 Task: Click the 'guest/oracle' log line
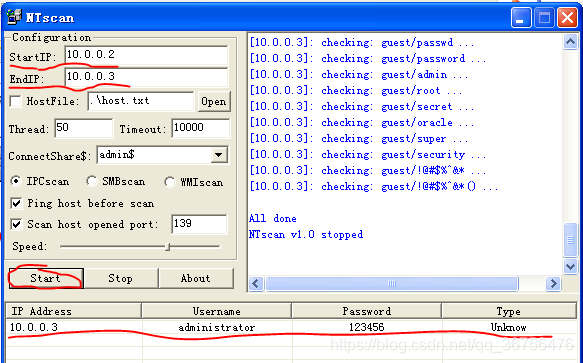tap(362, 122)
